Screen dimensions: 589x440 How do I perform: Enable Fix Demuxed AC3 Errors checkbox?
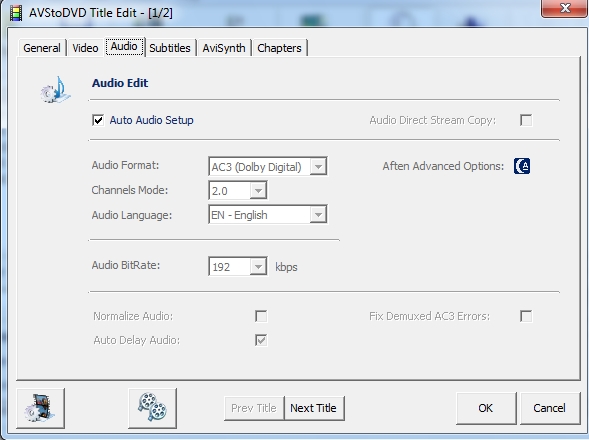coord(526,316)
